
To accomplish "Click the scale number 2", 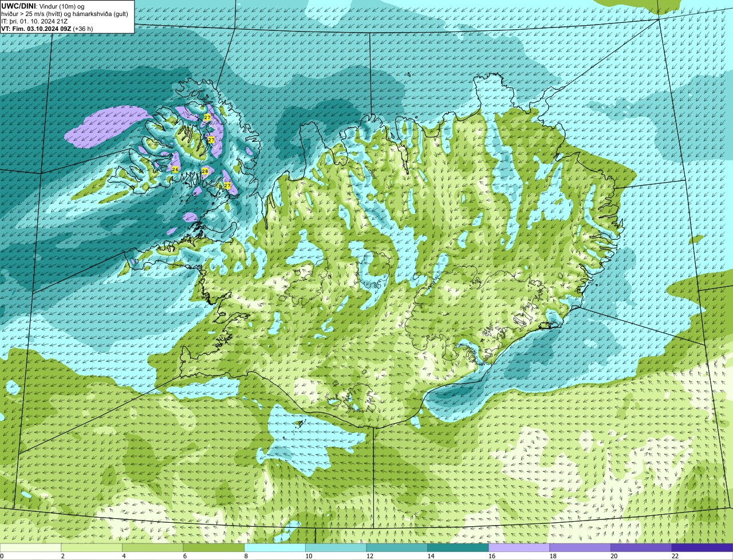I will coord(62,556).
